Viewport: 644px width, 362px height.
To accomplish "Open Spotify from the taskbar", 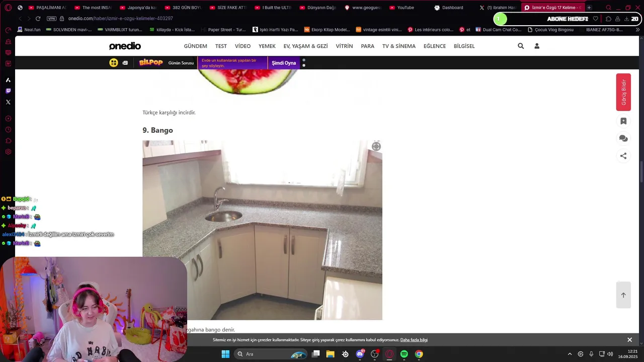I will tap(404, 354).
